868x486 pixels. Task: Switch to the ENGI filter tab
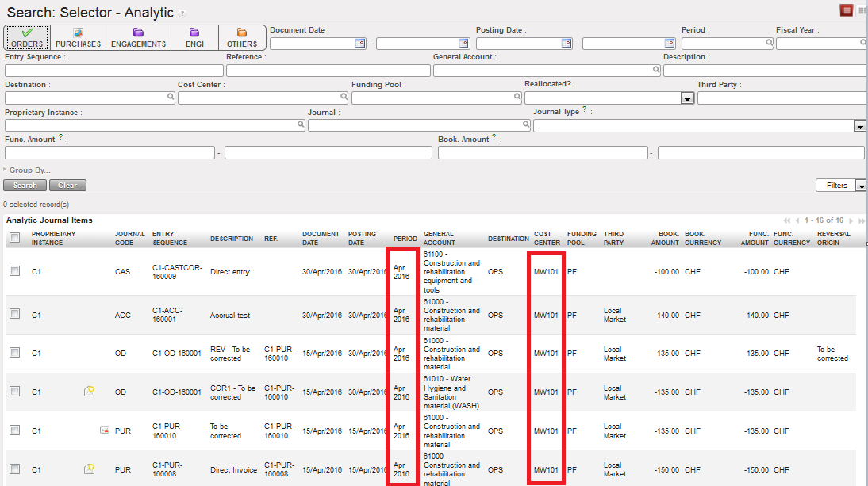[194, 38]
